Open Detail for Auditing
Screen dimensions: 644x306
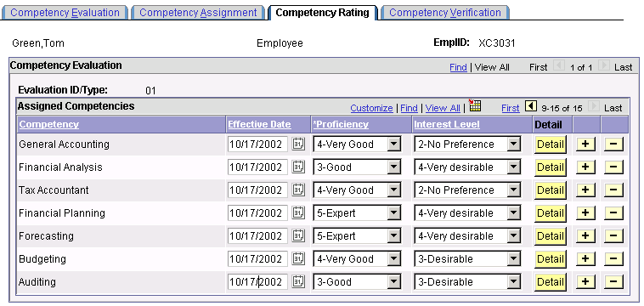551,281
